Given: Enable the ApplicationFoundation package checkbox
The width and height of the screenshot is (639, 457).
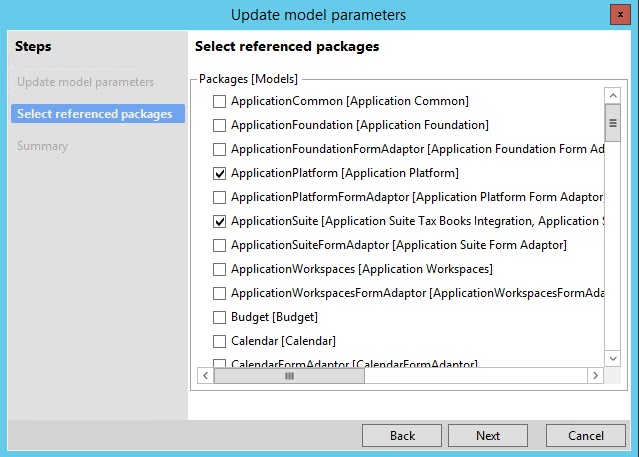Looking at the screenshot, I should pyautogui.click(x=220, y=125).
